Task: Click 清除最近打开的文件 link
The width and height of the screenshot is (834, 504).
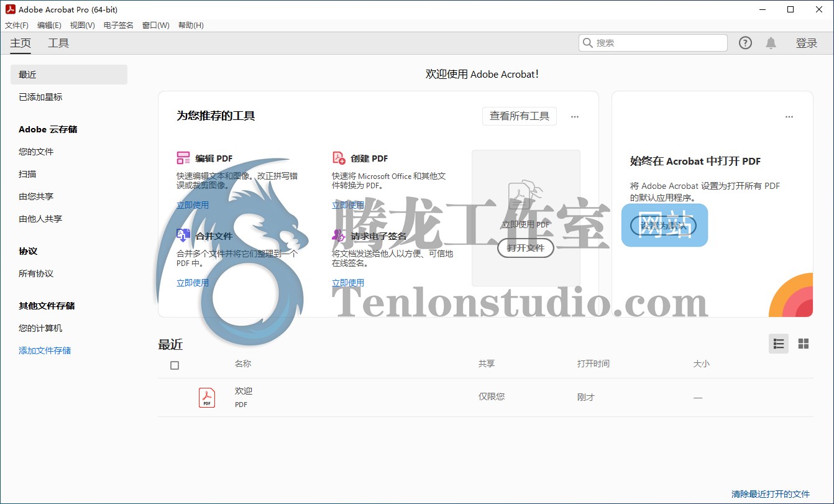Action: pos(771,494)
